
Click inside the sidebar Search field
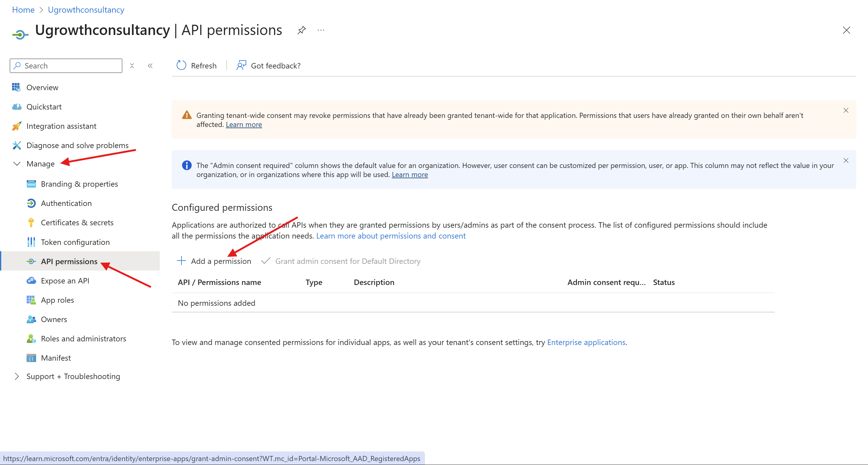[66, 65]
